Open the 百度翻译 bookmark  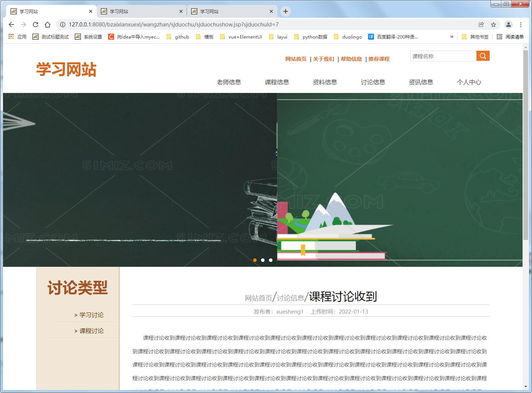(x=393, y=37)
